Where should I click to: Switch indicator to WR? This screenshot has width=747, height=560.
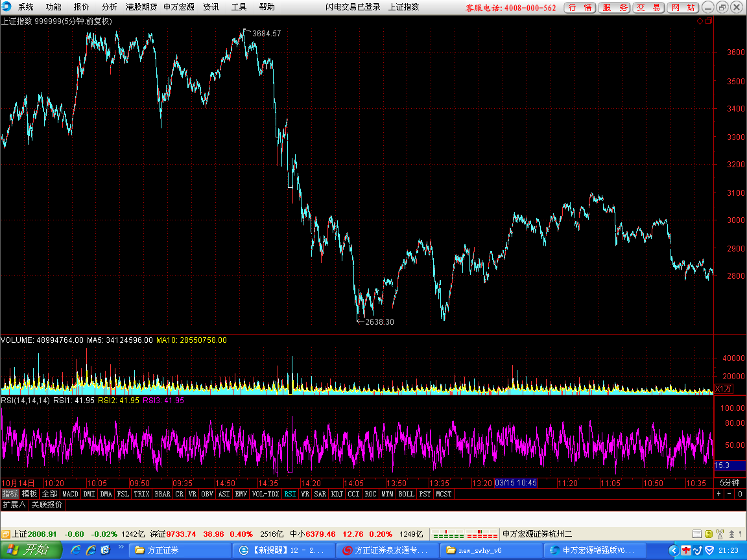coord(305,494)
